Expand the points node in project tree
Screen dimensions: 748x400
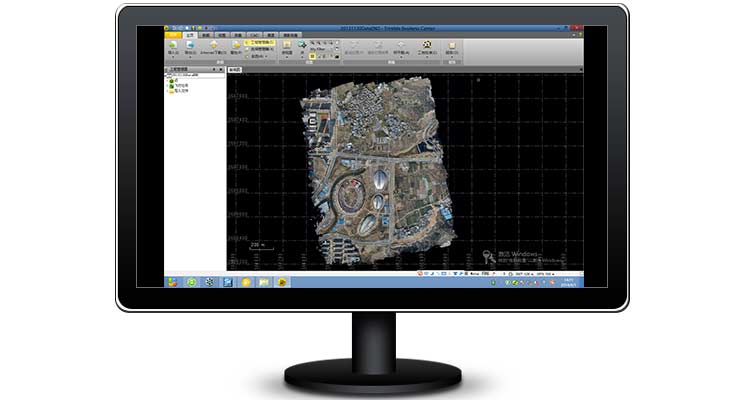coord(168,81)
